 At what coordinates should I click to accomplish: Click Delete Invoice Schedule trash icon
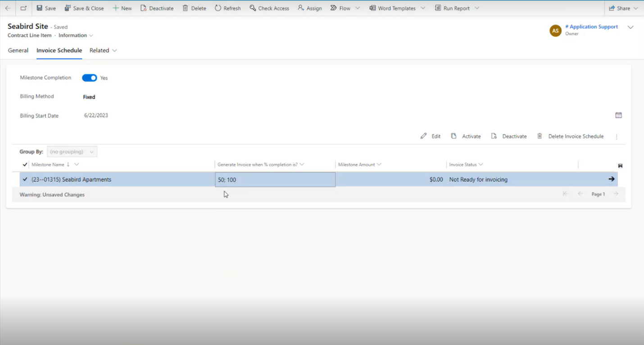point(540,136)
